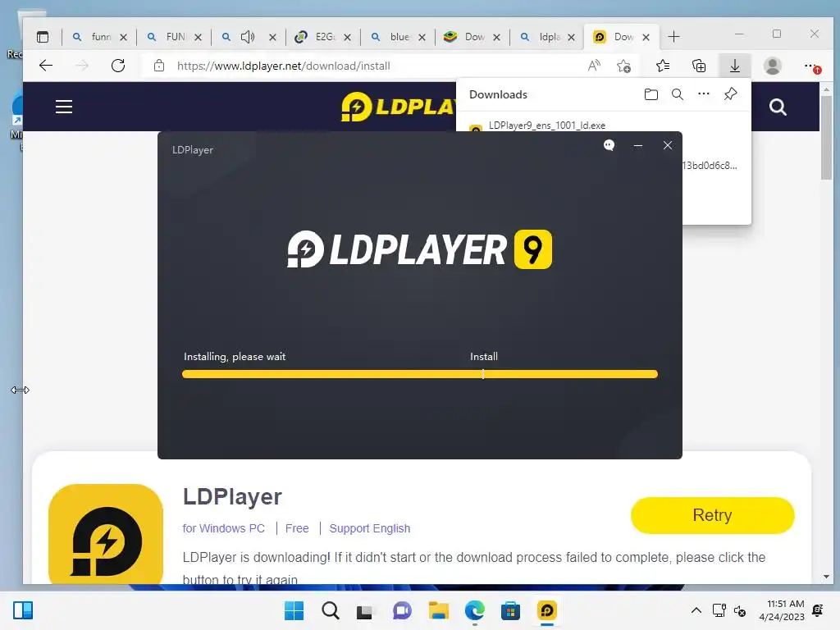The width and height of the screenshot is (840, 630).
Task: Click LDPlayer icon in the taskbar
Action: click(x=546, y=610)
